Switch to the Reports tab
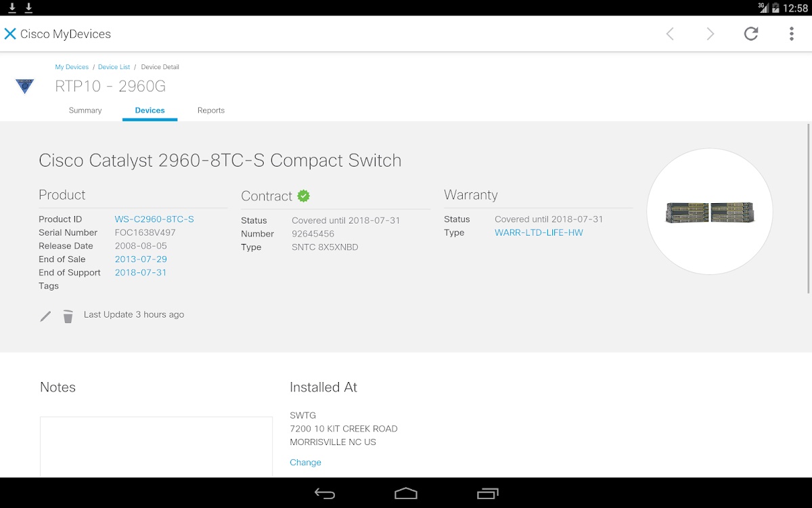 pyautogui.click(x=211, y=110)
